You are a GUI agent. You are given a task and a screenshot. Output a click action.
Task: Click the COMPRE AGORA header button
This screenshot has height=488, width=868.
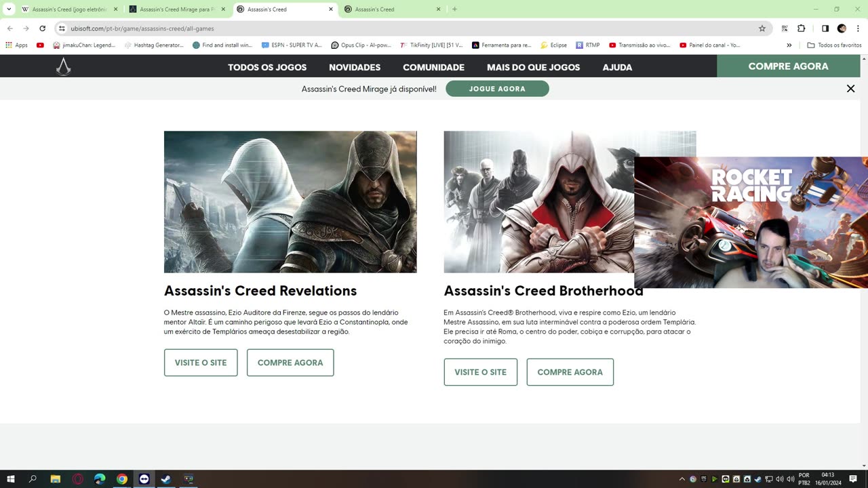(x=788, y=66)
